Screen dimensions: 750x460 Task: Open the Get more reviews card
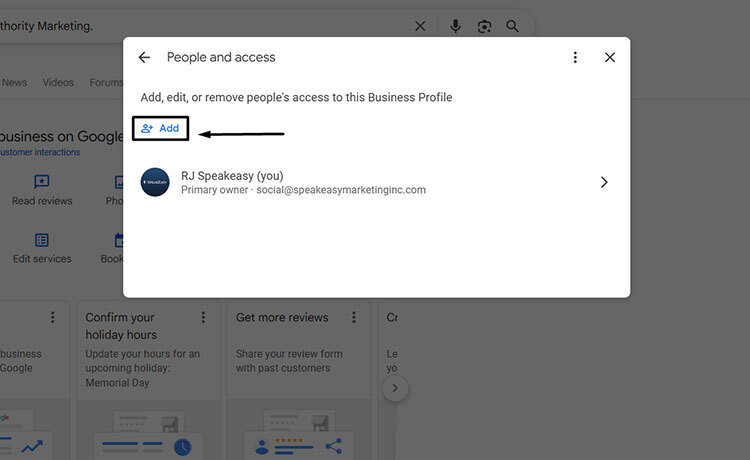pyautogui.click(x=299, y=380)
